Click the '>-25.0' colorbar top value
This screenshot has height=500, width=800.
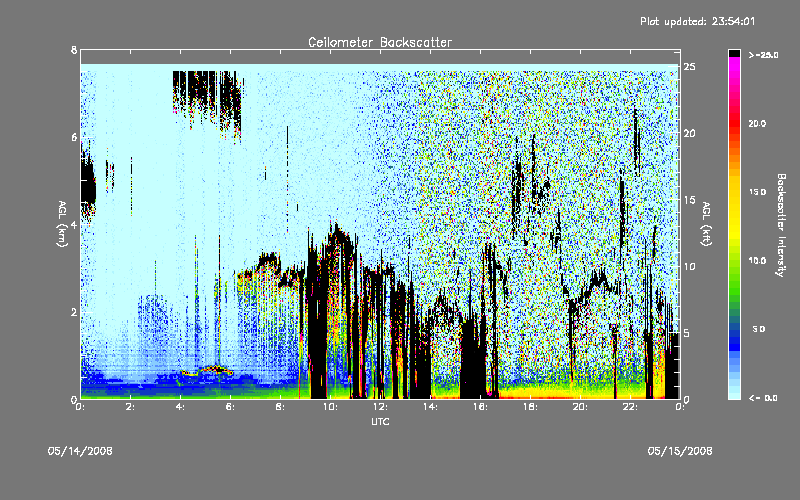[764, 55]
